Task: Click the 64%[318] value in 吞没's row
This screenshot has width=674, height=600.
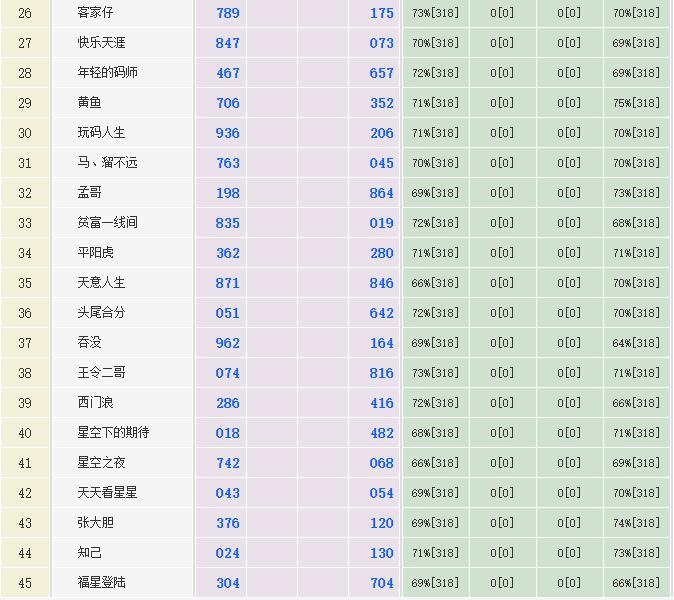Action: pyautogui.click(x=636, y=343)
